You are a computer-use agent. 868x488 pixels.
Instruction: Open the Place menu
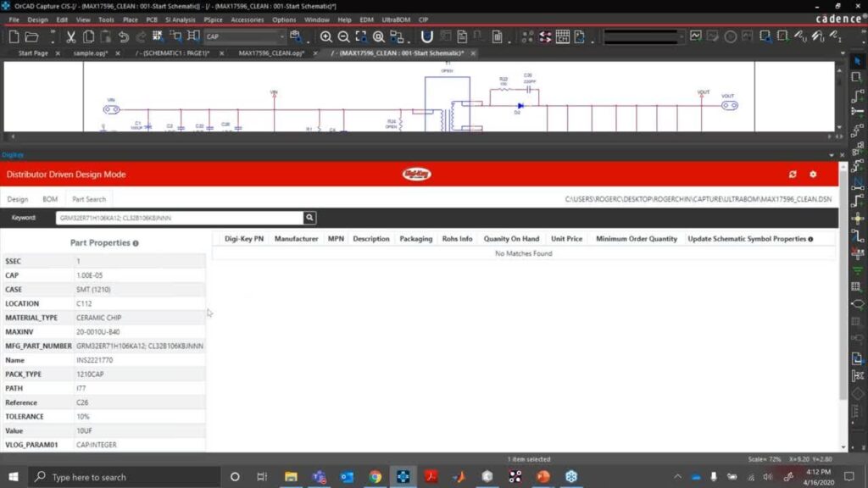coord(130,20)
